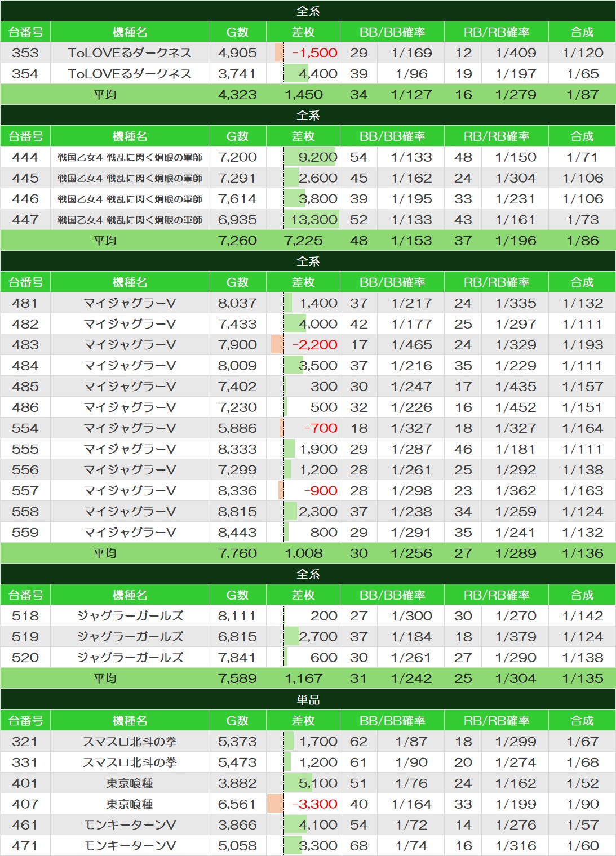Click the G数 header in the マイジャグラーV table
Screen dimensions: 616x856
pos(237,282)
